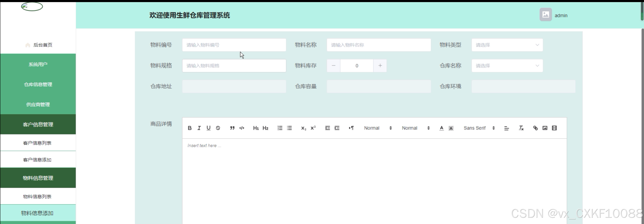644x224 pixels.
Task: Apply superscript formatting
Action: tap(313, 128)
